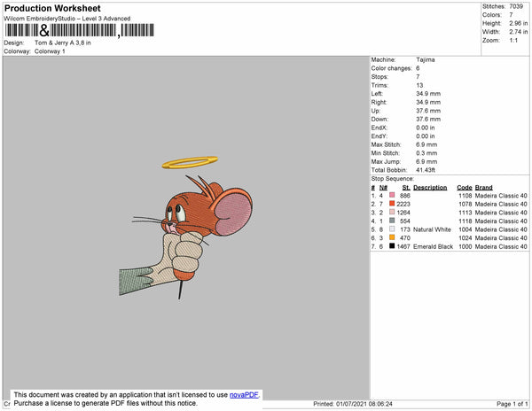Click the Max Stitch value 6.9 mm
532x411 pixels.
pos(426,144)
